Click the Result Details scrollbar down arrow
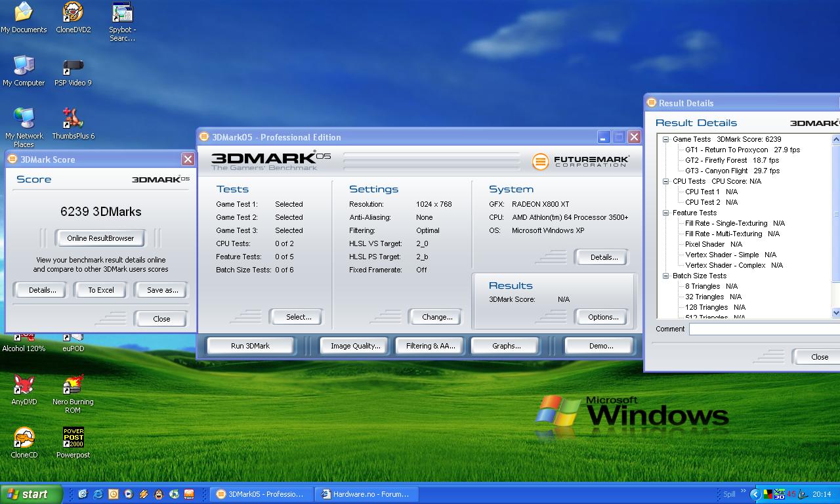 (836, 313)
